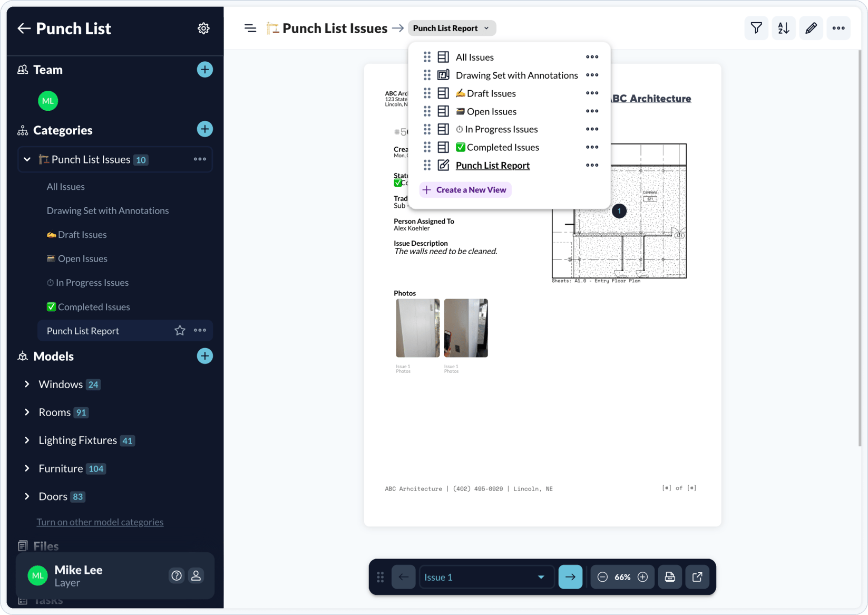Collapse the Punch List Issues category
This screenshot has height=615, width=868.
click(27, 159)
